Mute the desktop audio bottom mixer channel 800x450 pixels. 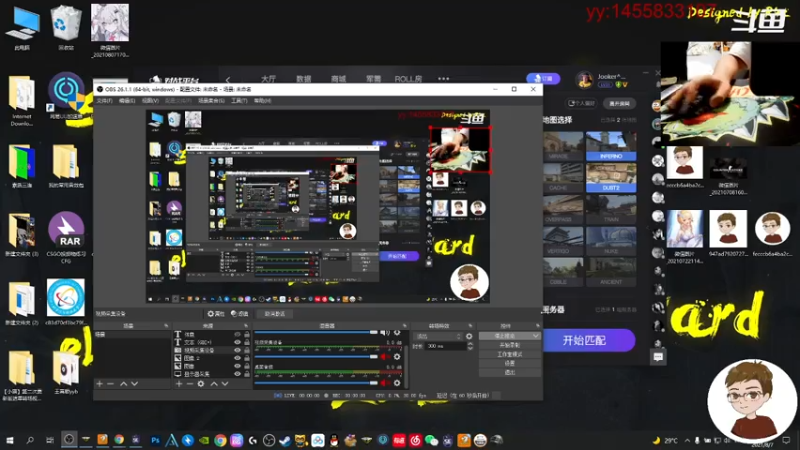tap(385, 383)
